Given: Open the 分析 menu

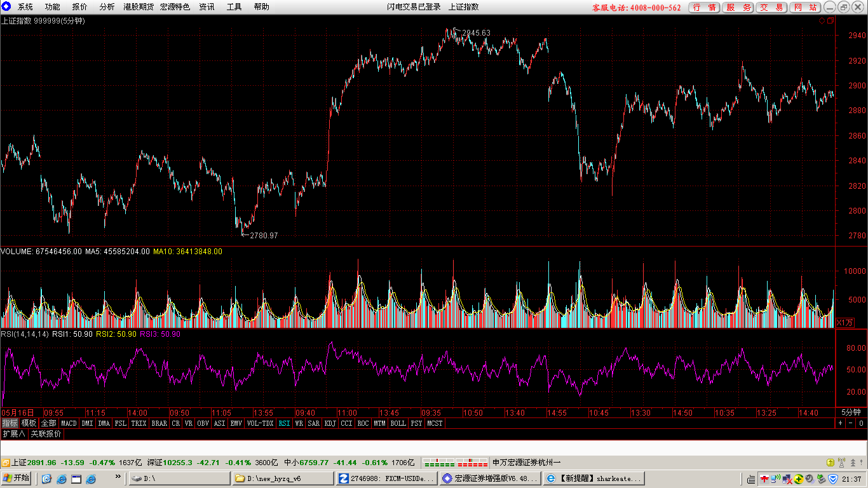Looking at the screenshot, I should tap(107, 7).
